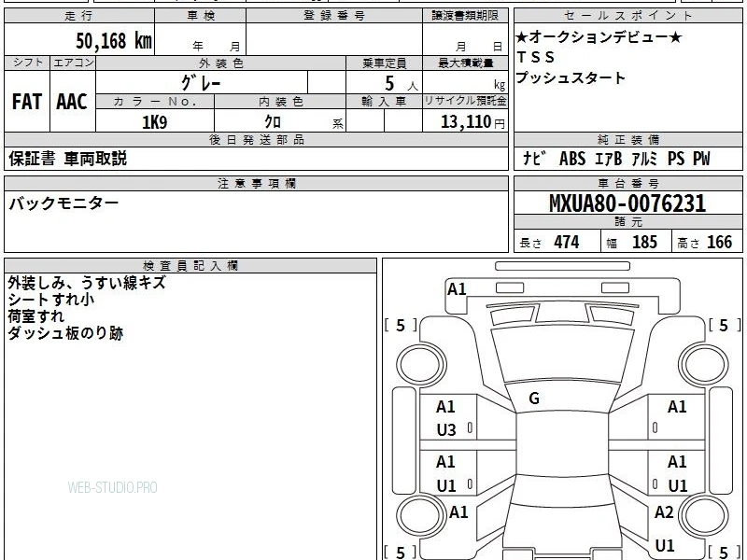Click the recycle deposit 13,110円

(x=472, y=122)
